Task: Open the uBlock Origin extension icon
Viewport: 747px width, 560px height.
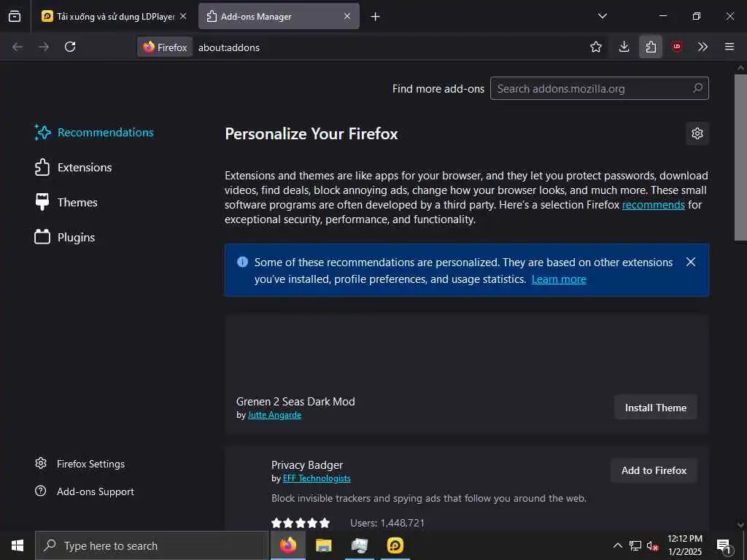Action: (677, 47)
